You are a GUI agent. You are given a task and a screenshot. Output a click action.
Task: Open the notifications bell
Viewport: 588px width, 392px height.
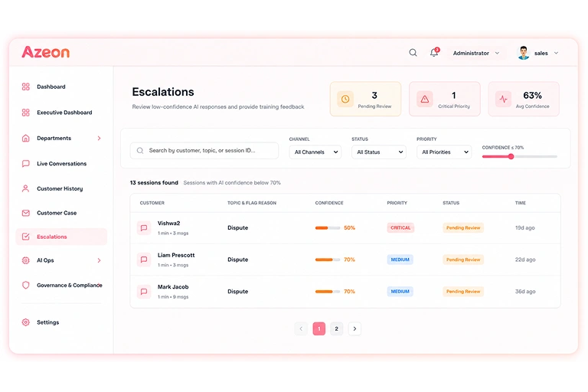click(x=434, y=53)
